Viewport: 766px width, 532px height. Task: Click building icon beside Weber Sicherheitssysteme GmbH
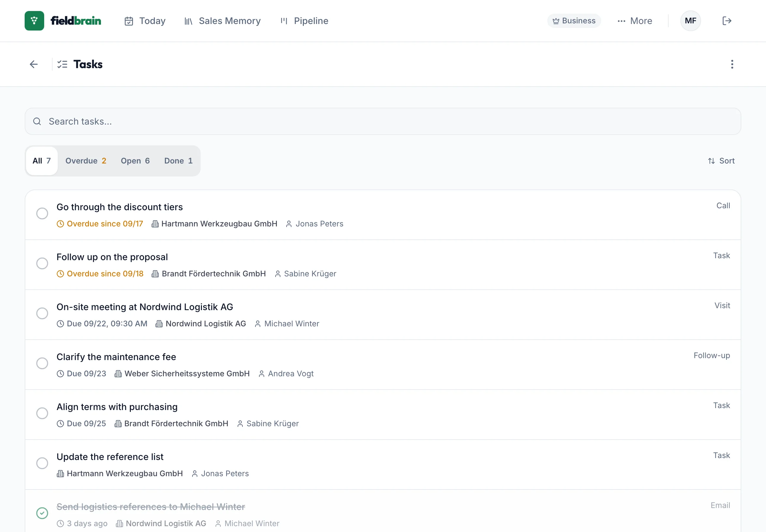(118, 374)
